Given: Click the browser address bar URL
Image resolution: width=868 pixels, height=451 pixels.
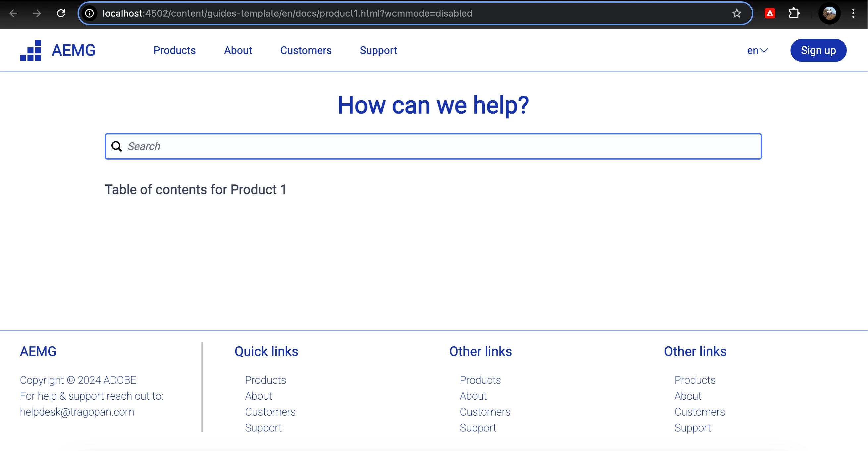Looking at the screenshot, I should point(287,13).
